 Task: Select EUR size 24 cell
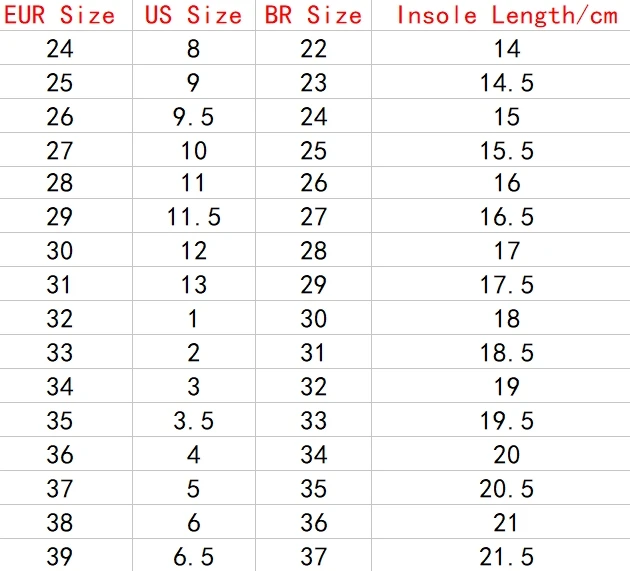(x=60, y=49)
